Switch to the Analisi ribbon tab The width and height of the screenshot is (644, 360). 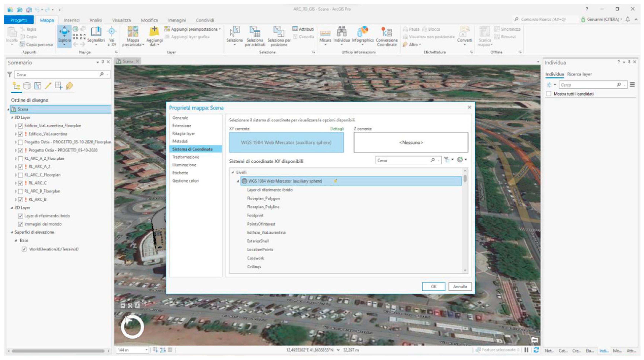pos(96,20)
